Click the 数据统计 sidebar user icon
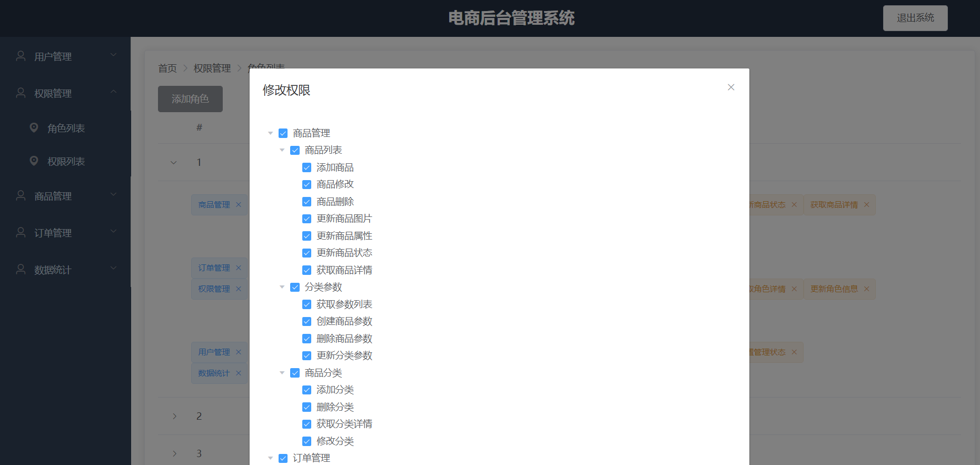 click(21, 269)
